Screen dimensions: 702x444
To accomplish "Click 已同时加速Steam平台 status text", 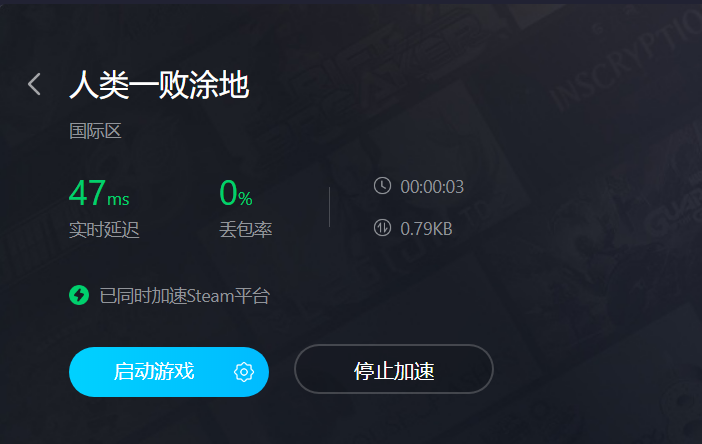I will tap(184, 296).
